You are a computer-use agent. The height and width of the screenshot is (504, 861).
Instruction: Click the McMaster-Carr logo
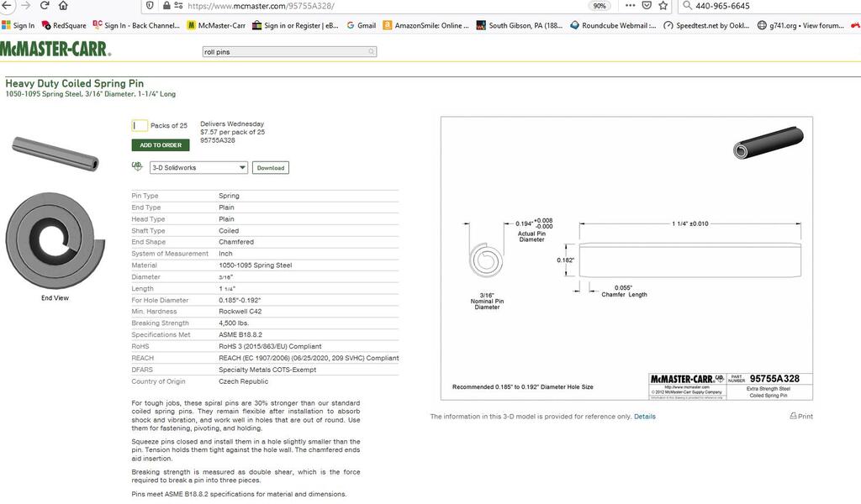coord(55,49)
